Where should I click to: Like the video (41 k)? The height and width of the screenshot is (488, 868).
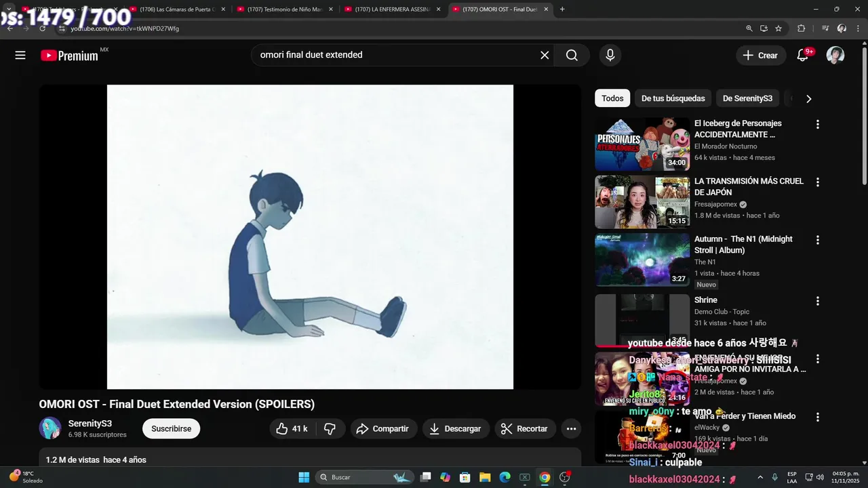pyautogui.click(x=292, y=428)
